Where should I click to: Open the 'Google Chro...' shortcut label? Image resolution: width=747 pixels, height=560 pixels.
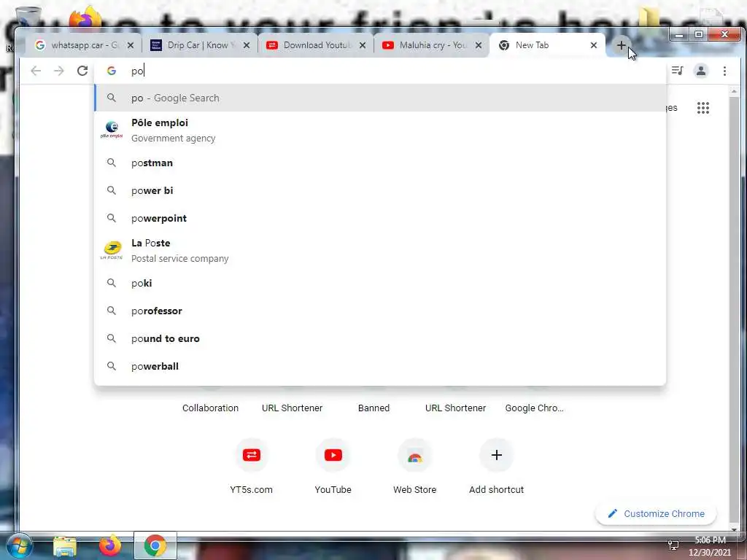tap(534, 408)
